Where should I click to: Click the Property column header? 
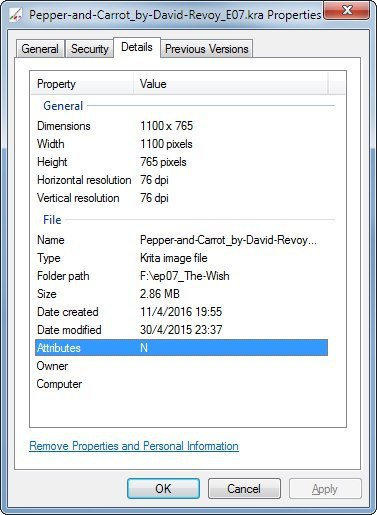pyautogui.click(x=83, y=84)
